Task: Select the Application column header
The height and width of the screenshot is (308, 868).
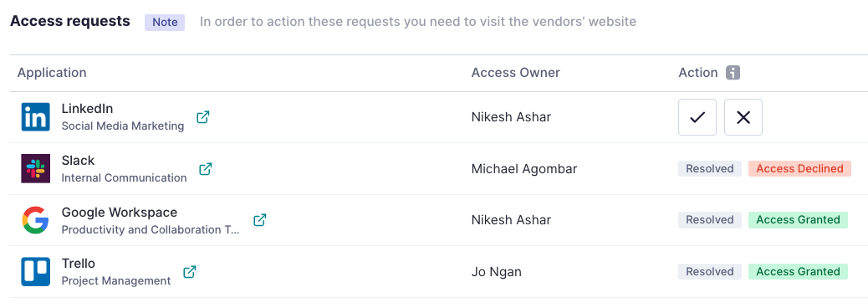Action: (x=52, y=73)
